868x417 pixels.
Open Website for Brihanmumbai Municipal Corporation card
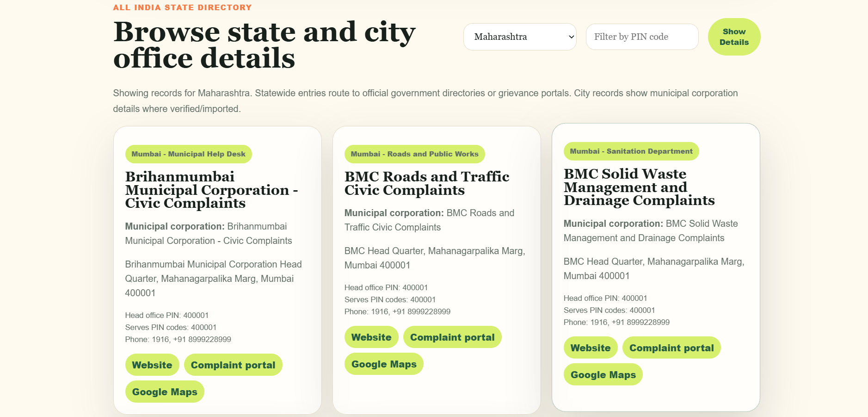[152, 365]
